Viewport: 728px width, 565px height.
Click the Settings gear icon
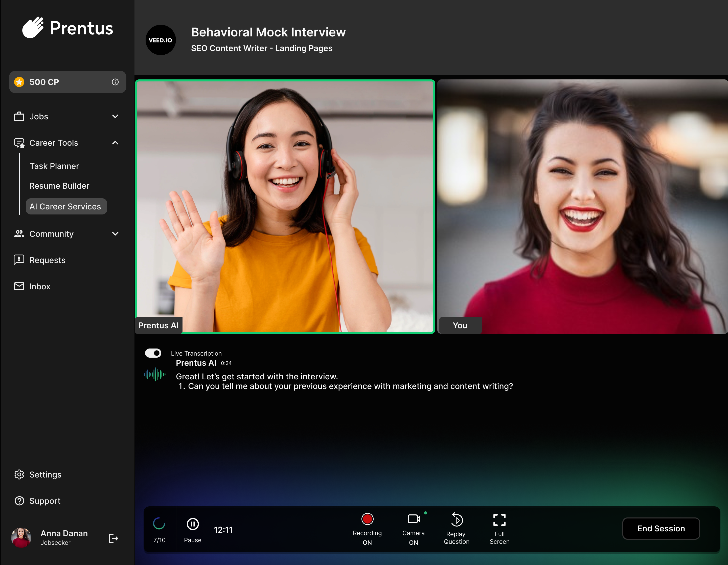click(x=19, y=474)
